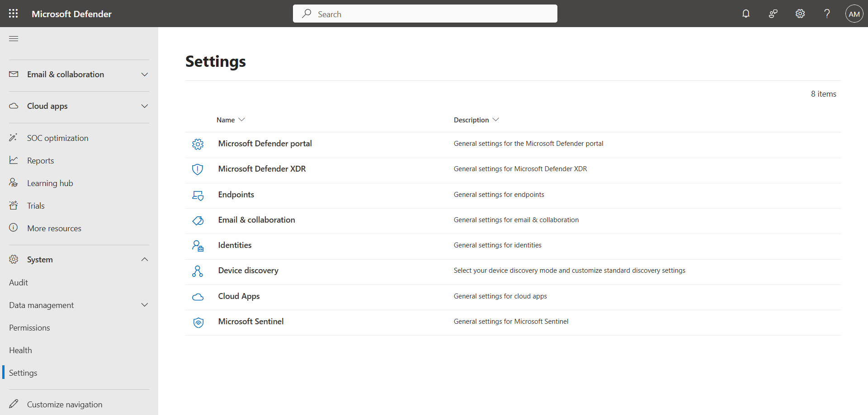This screenshot has height=415, width=868.
Task: Click the settings gear in top bar
Action: [x=800, y=14]
